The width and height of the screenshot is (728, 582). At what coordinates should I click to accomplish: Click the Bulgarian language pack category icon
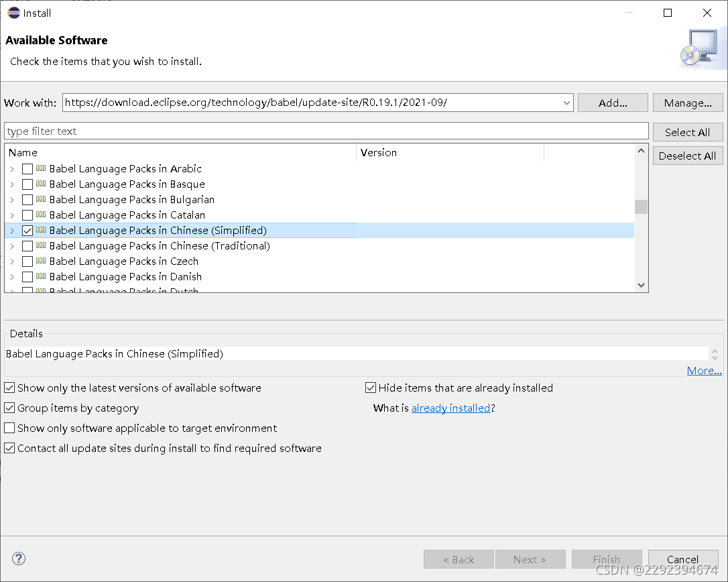(x=41, y=199)
